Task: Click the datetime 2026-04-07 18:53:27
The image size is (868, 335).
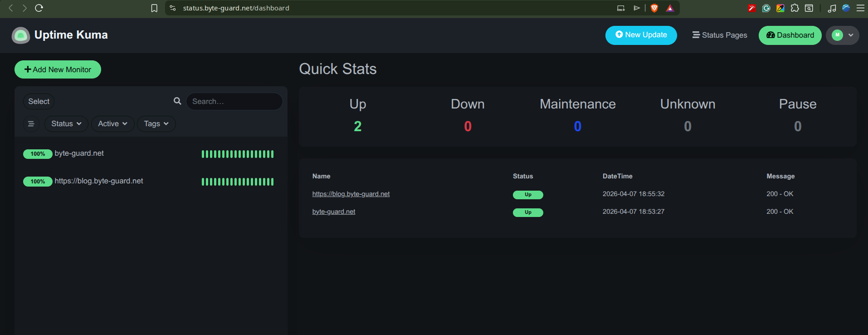Action: [x=634, y=212]
